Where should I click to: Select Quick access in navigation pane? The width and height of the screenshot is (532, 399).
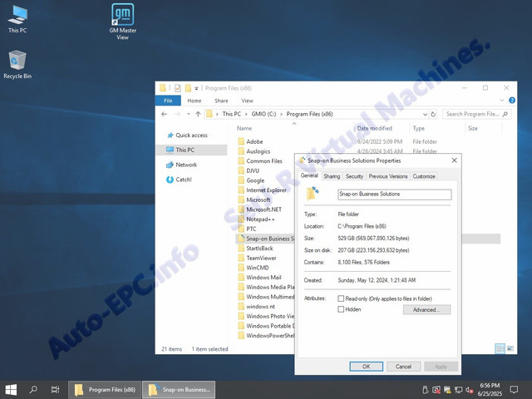(191, 135)
